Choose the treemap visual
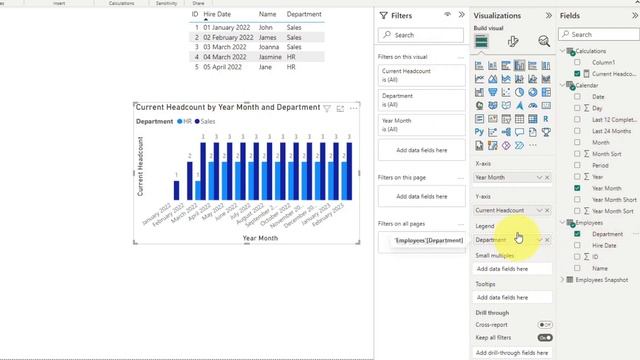640x360 pixels. (546, 92)
